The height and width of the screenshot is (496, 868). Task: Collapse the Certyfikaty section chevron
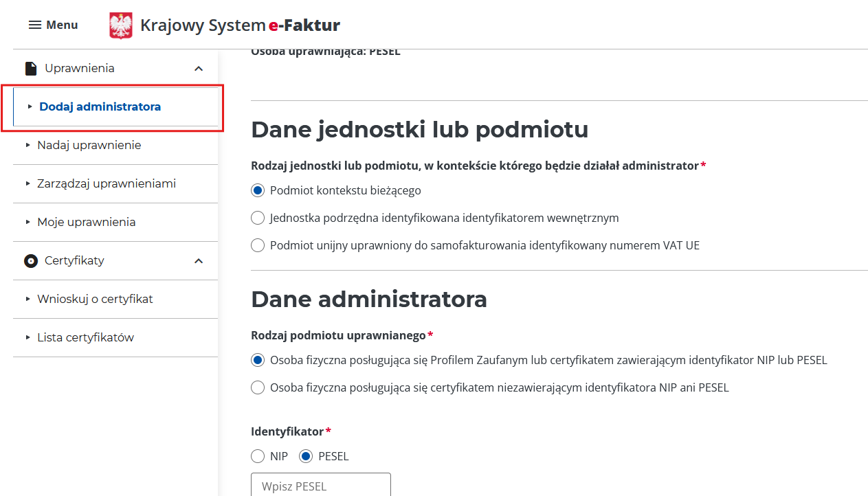coord(199,261)
